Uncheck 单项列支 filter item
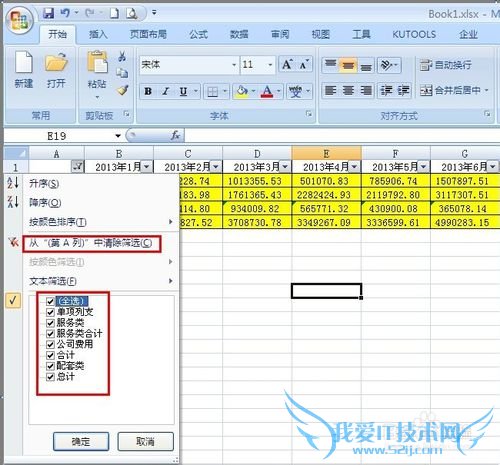 (x=50, y=312)
